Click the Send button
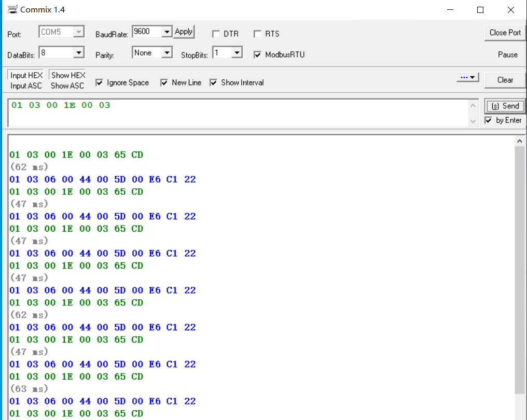 click(x=505, y=106)
